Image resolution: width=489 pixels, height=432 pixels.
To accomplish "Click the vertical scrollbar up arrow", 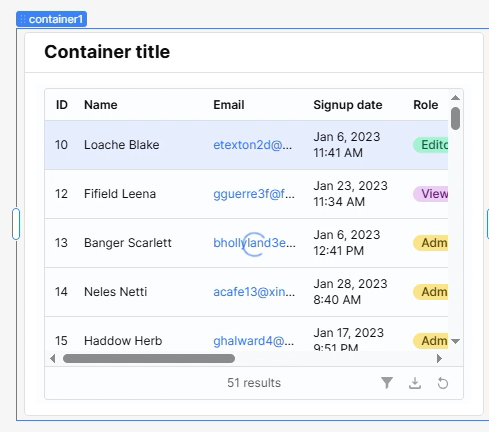I will 455,98.
